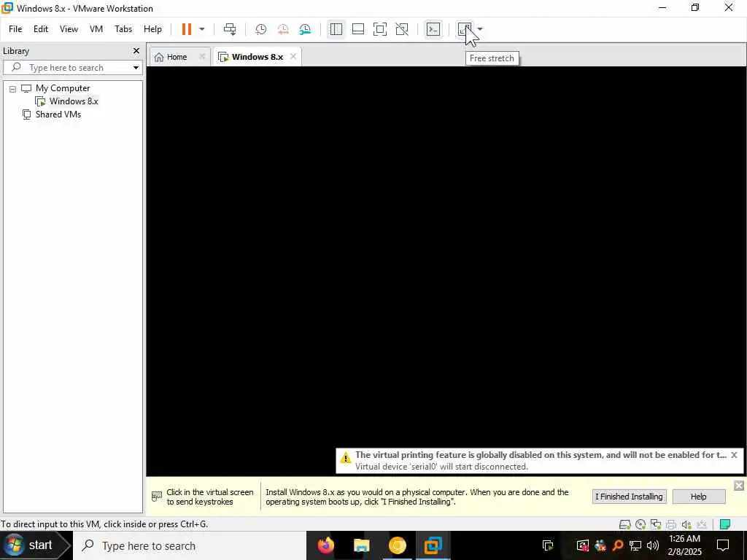Open the stretch options dropdown arrow

[480, 29]
